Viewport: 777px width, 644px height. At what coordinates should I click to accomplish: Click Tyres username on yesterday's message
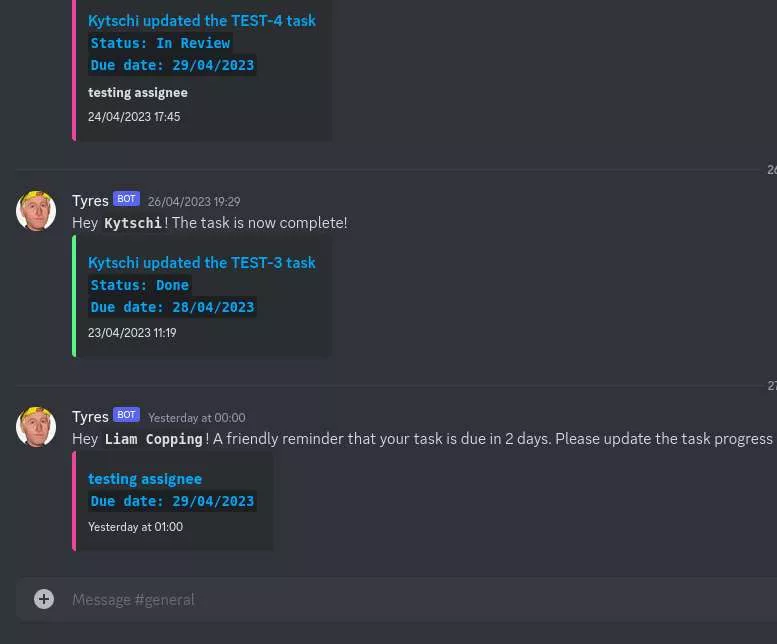[x=90, y=417]
